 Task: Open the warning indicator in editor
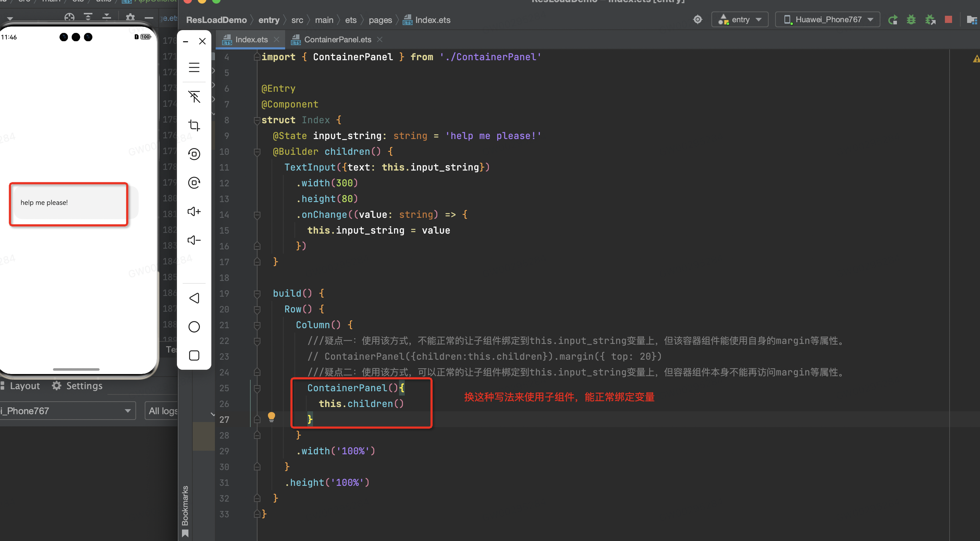[976, 59]
